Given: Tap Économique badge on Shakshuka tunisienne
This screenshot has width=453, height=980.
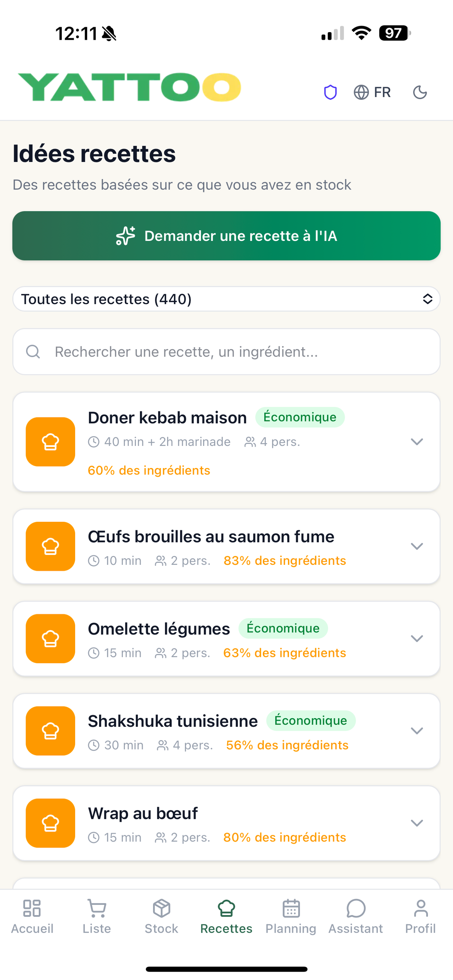Looking at the screenshot, I should 311,721.
